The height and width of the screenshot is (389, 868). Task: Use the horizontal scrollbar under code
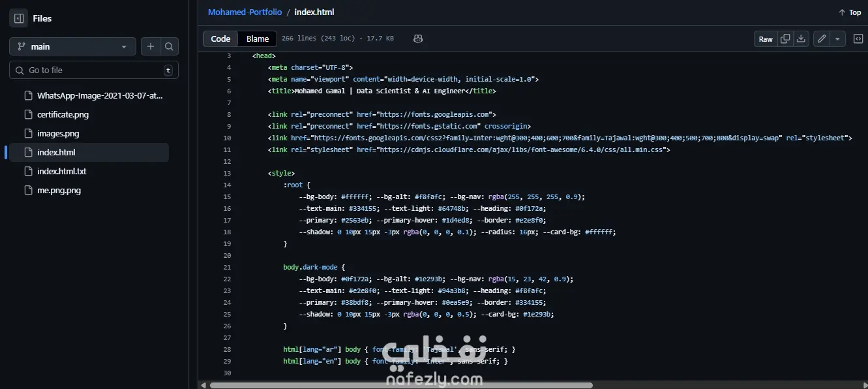(x=401, y=385)
